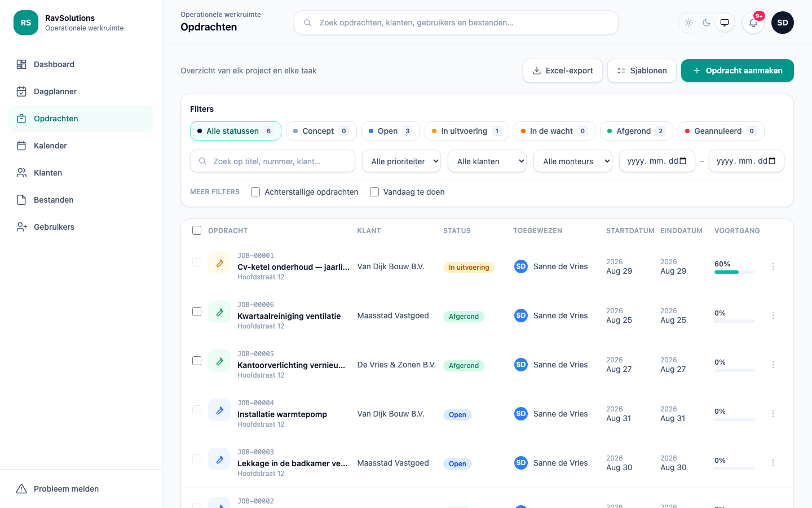Select the Kwartaalreiniging ventilatie row checkbox

click(x=197, y=312)
